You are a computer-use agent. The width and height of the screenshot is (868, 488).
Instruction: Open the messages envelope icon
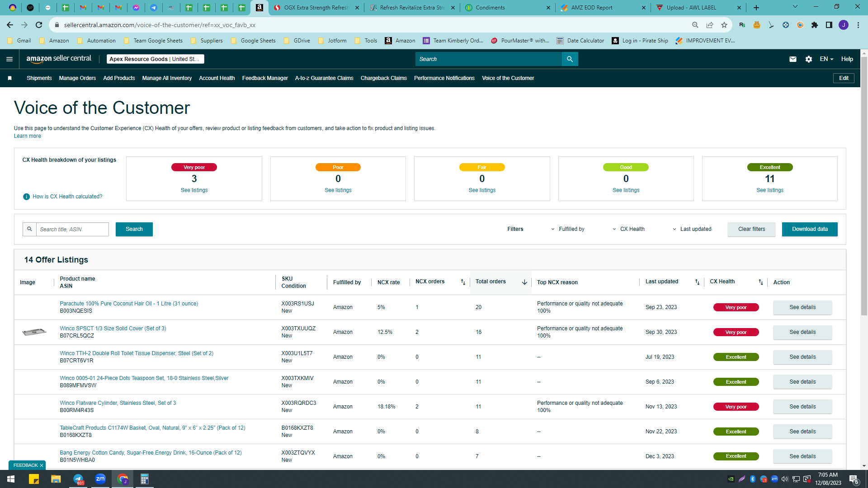(x=793, y=59)
